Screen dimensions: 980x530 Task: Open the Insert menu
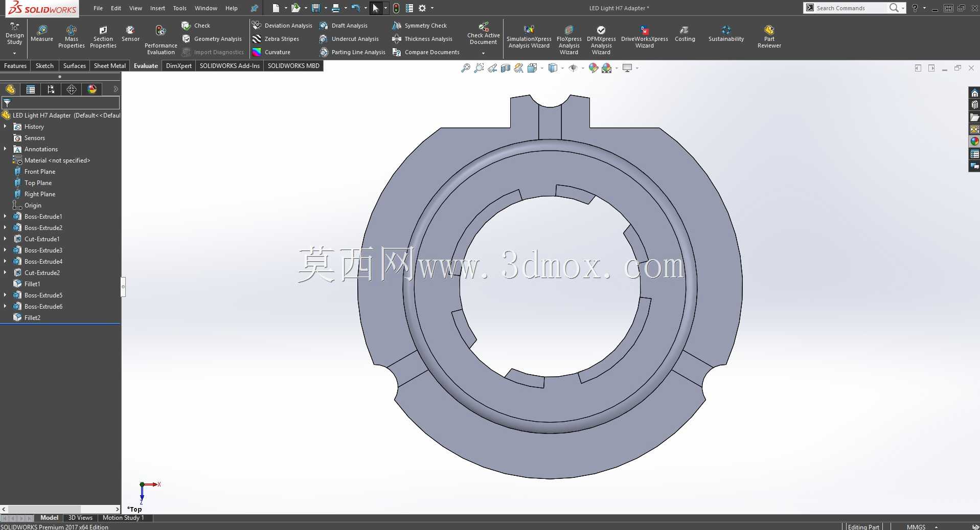coord(157,8)
